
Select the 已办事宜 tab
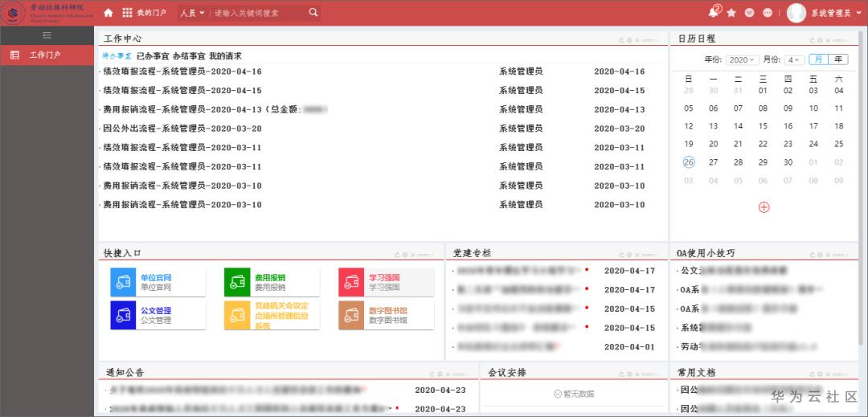tap(153, 56)
